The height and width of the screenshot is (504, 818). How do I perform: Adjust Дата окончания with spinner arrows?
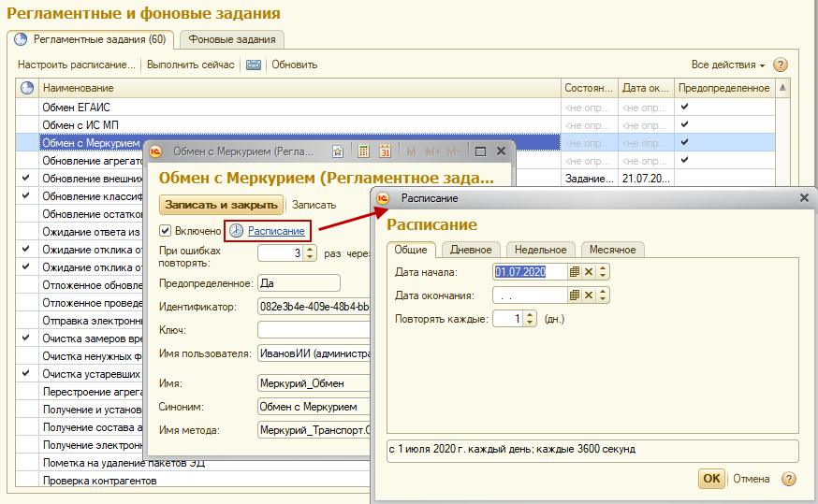(x=603, y=295)
